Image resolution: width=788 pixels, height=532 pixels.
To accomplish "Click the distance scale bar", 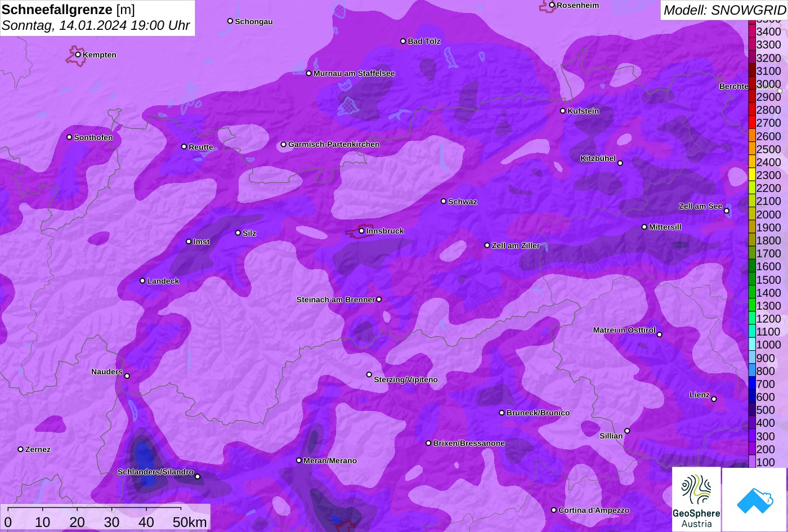I will (95, 508).
